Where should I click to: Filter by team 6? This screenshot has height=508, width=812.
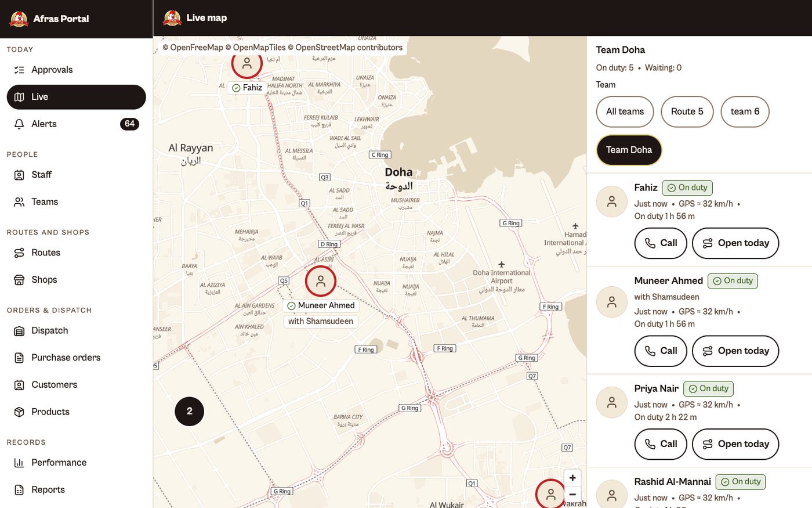(x=745, y=111)
